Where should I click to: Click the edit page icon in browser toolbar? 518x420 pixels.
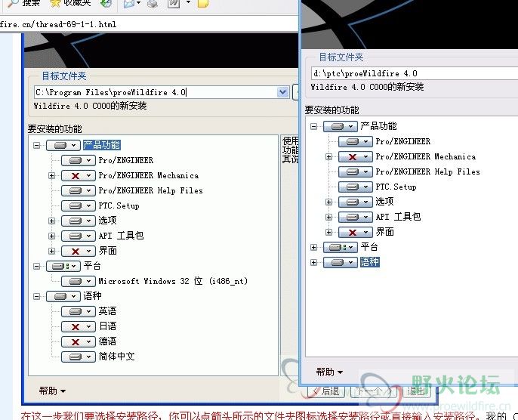[174, 4]
